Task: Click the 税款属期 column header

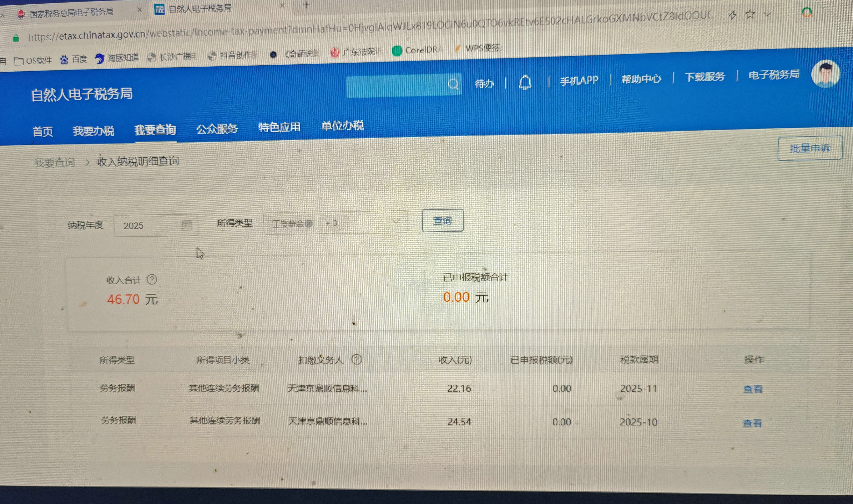Action: pos(639,359)
